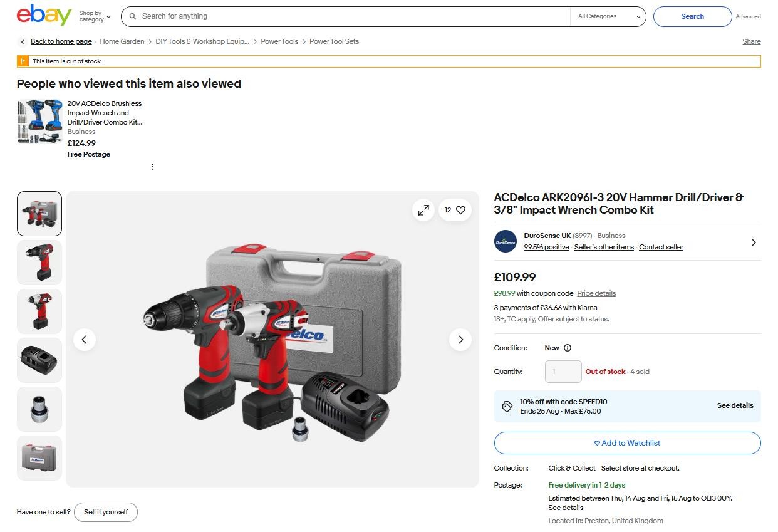Open Seller's other items link
Image resolution: width=778 pixels, height=532 pixels.
click(x=604, y=247)
